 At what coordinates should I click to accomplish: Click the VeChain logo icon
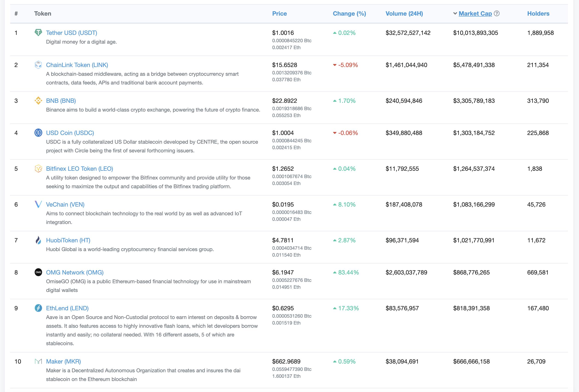click(x=38, y=204)
